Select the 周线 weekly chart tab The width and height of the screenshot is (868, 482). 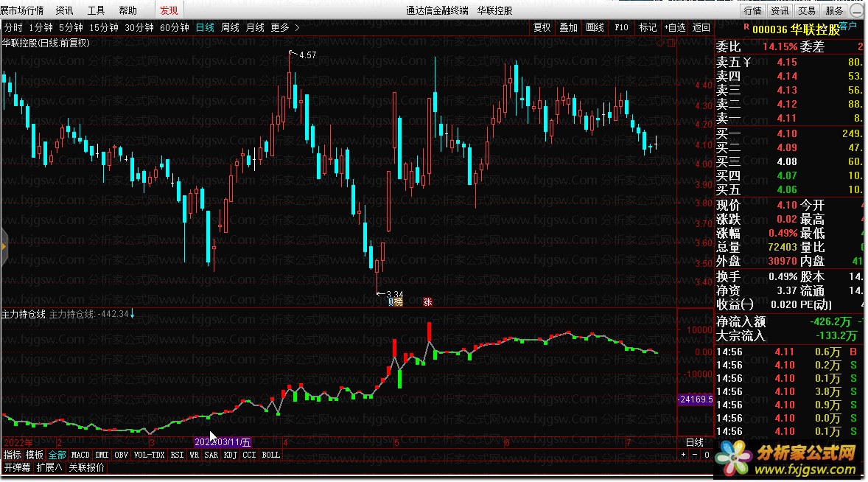coord(231,27)
